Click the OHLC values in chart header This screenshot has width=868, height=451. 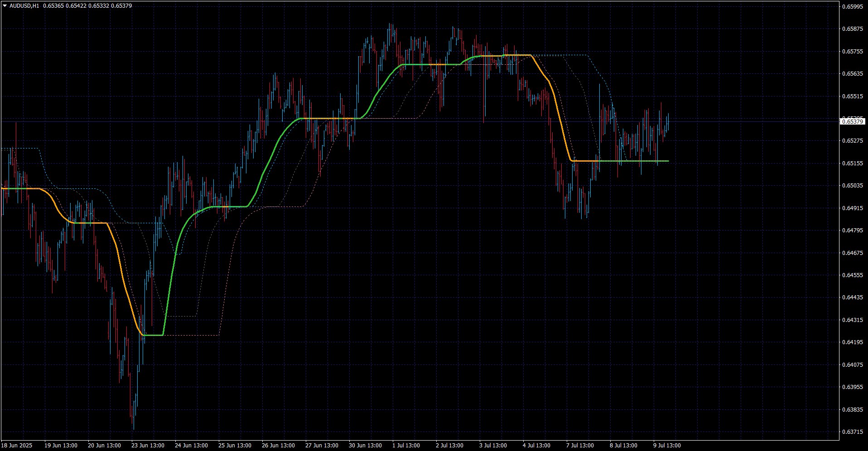(87, 6)
